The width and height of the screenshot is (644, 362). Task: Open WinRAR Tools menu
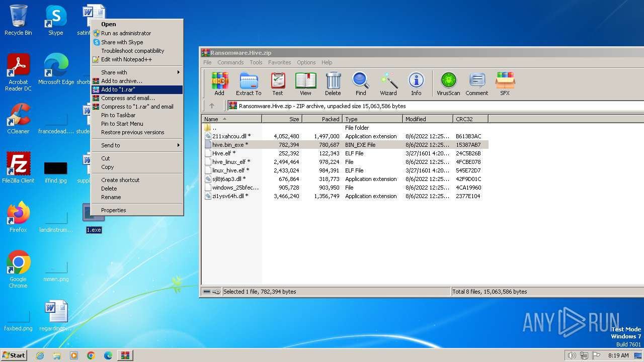coord(256,62)
